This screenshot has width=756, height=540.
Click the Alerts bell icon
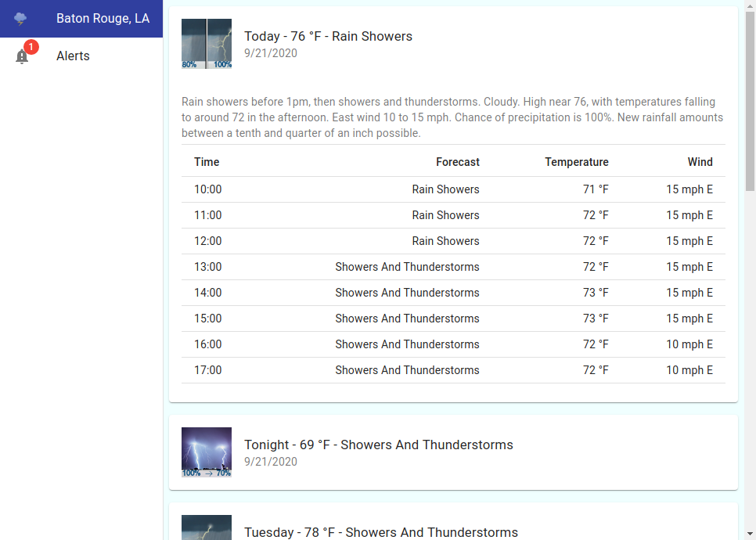pyautogui.click(x=22, y=57)
